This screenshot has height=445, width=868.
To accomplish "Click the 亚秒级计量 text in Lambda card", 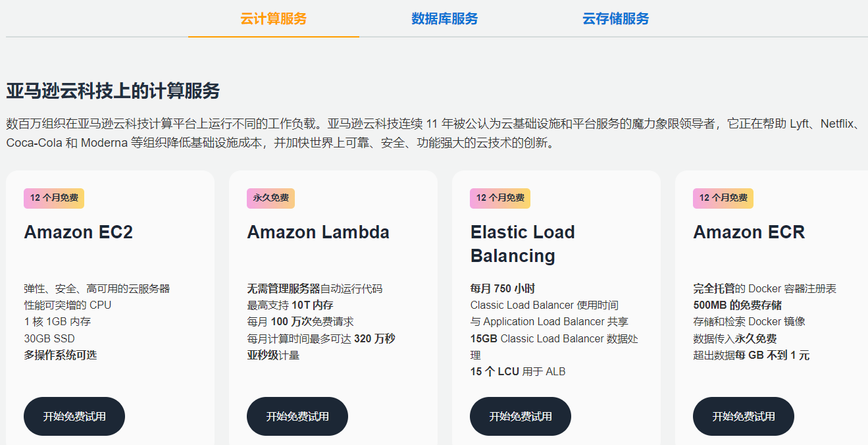I will click(x=273, y=355).
